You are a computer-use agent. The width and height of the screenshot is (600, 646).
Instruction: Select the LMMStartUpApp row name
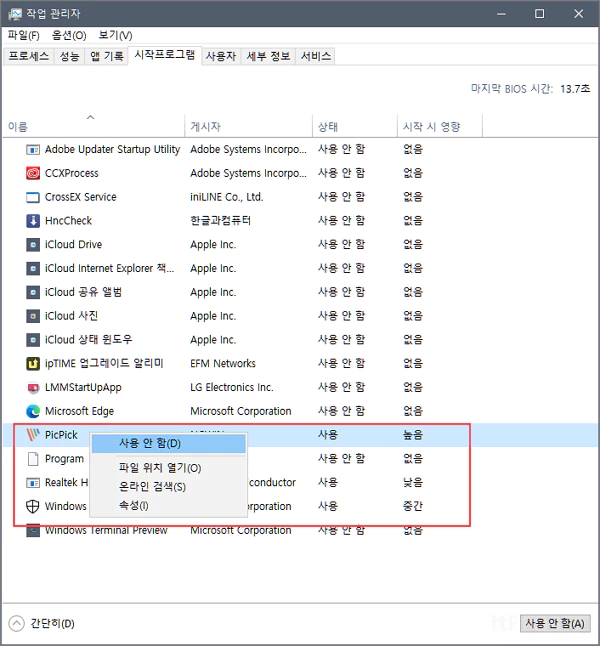[x=83, y=388]
